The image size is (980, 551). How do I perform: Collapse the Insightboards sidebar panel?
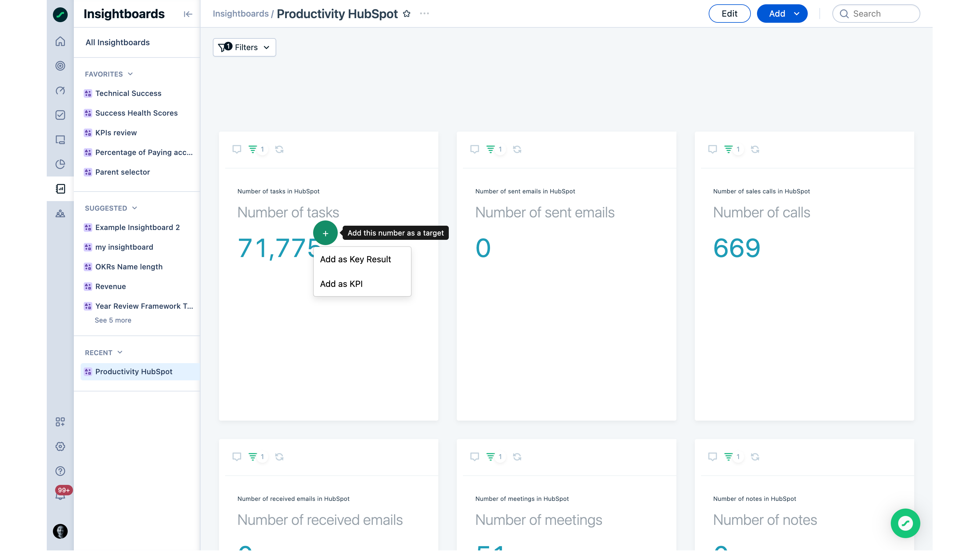[x=188, y=14]
